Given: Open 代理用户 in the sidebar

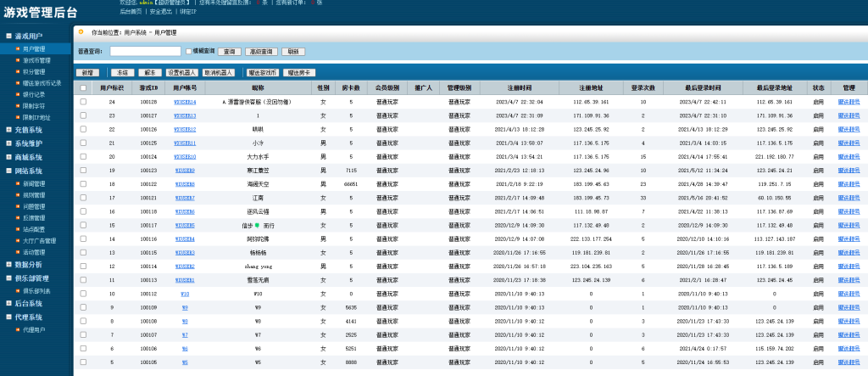Looking at the screenshot, I should (x=34, y=330).
